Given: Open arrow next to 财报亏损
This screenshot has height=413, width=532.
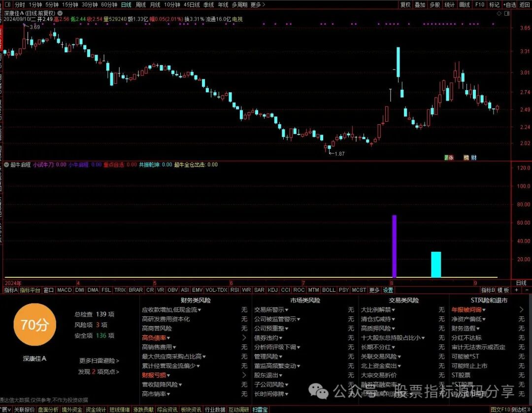Looking at the screenshot, I should tap(244, 376).
